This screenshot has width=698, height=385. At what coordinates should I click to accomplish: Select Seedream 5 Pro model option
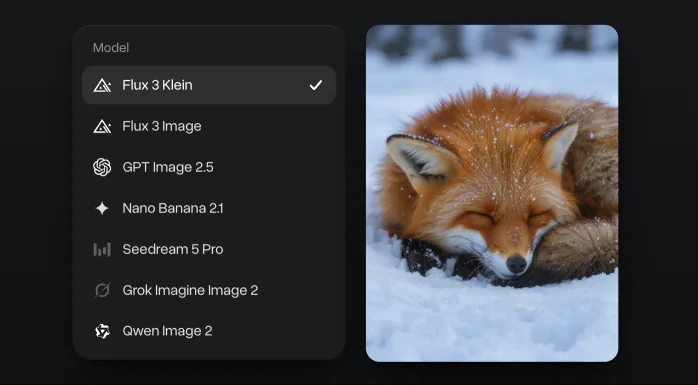209,249
